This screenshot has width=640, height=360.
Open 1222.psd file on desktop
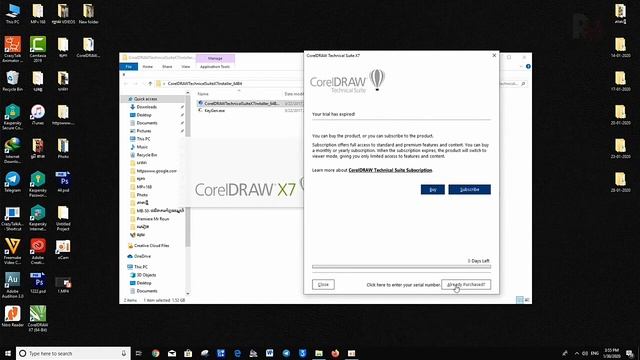38,283
